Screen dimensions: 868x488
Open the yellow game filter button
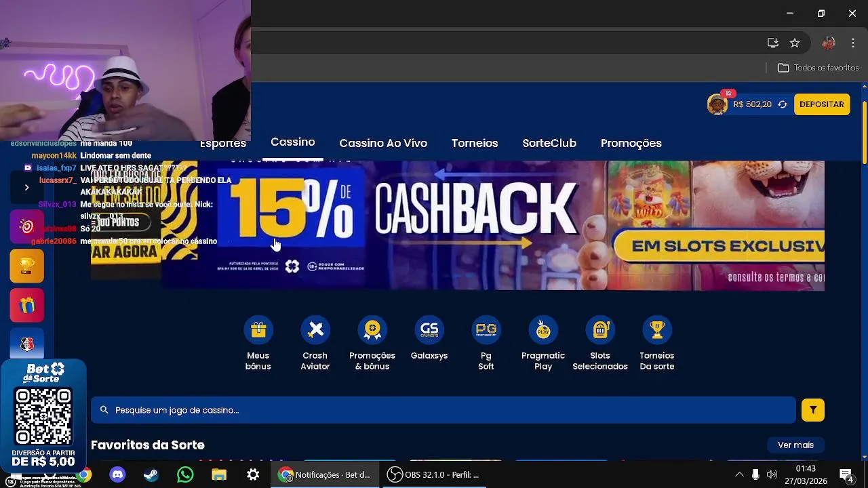click(x=812, y=410)
